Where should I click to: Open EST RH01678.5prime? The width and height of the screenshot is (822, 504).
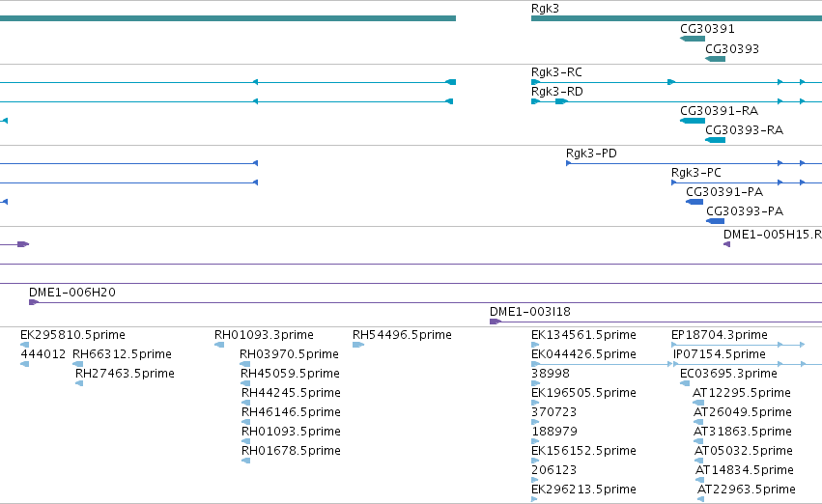246,461
